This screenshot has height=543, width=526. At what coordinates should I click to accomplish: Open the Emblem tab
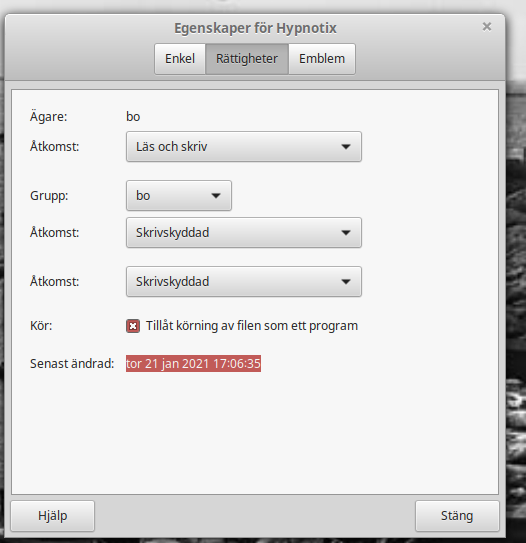322,59
